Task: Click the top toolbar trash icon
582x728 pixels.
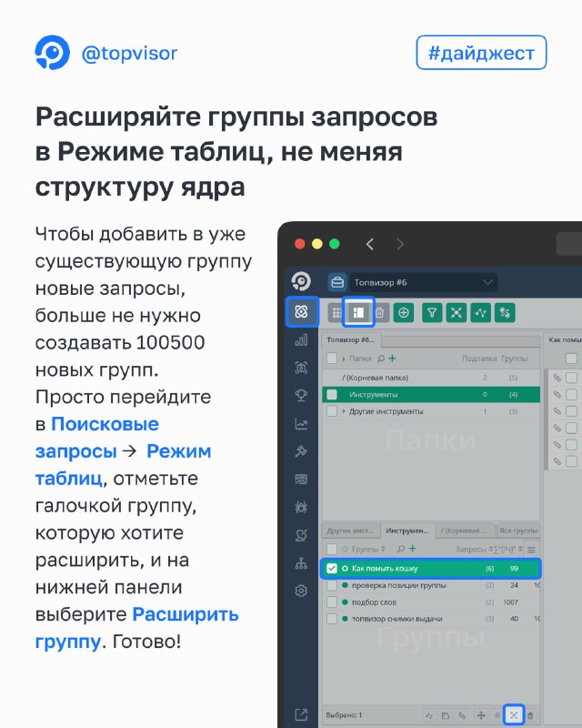Action: tap(379, 313)
